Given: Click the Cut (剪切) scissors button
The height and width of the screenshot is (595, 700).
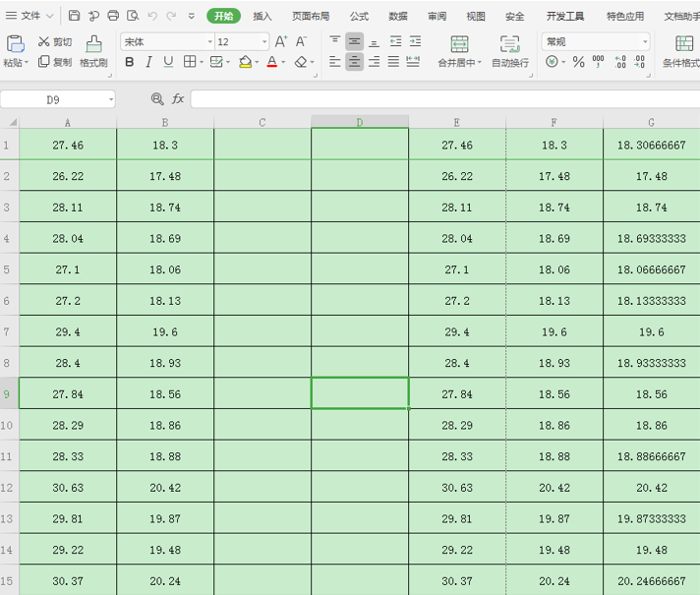Looking at the screenshot, I should (54, 41).
